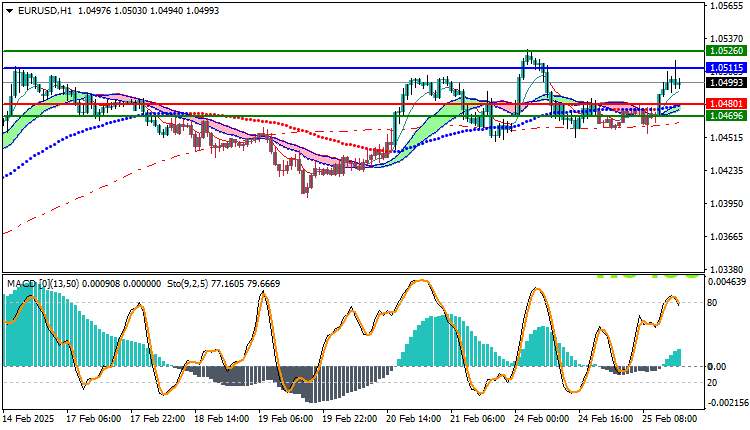Click the 80 level on indicator scale
The image size is (750, 430).
[712, 302]
